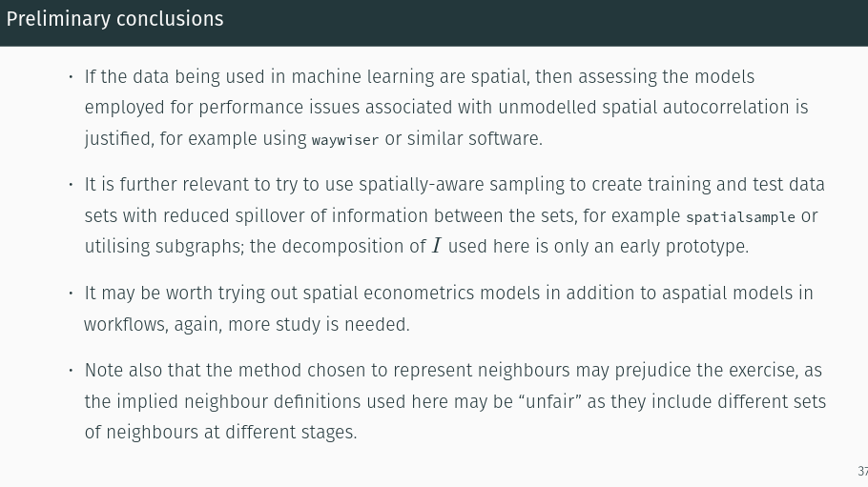
Task: Click the first bullet point marker
Action: [71, 76]
